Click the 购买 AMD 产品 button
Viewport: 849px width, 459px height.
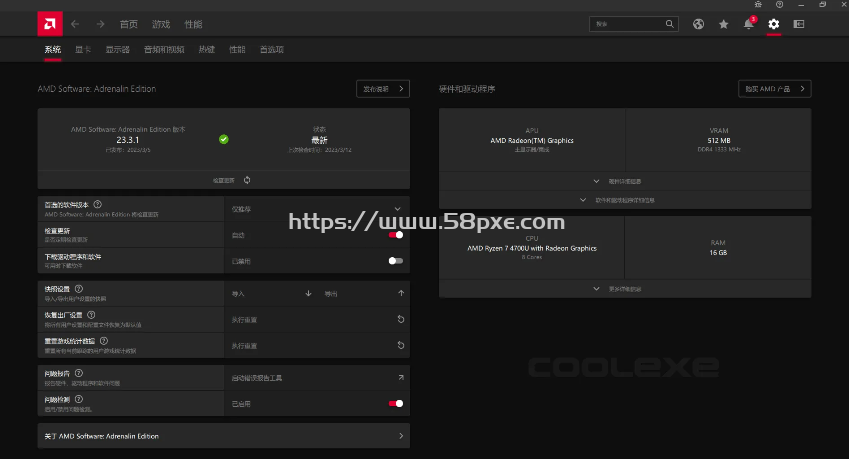pyautogui.click(x=775, y=89)
